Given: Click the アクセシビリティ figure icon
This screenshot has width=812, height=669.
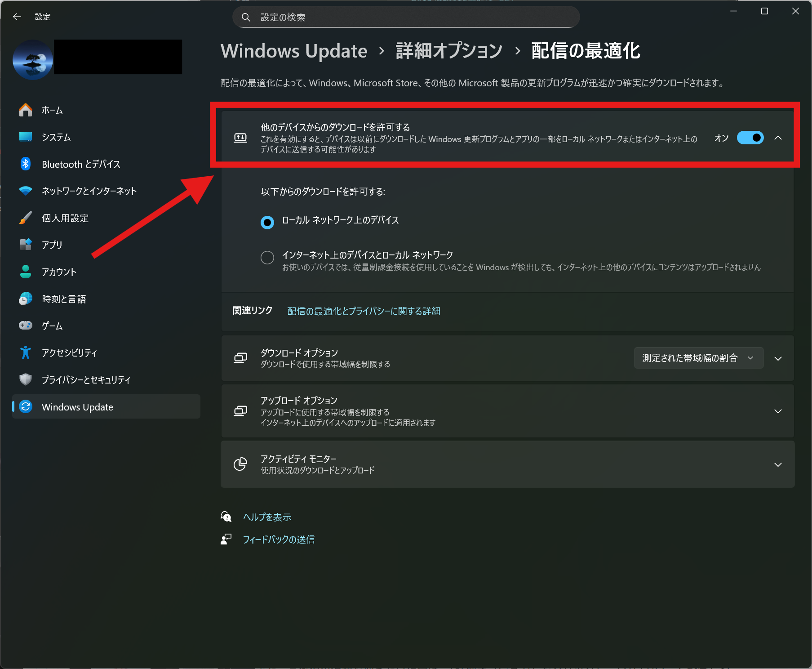Looking at the screenshot, I should (26, 353).
